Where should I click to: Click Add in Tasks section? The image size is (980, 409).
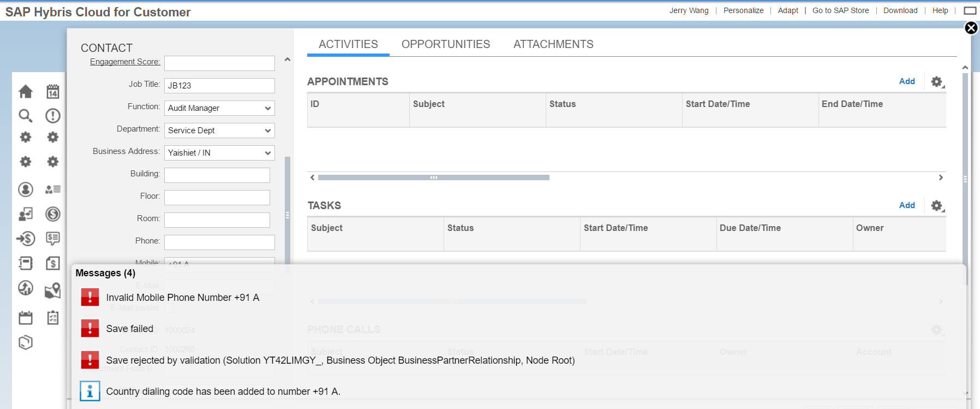(907, 205)
